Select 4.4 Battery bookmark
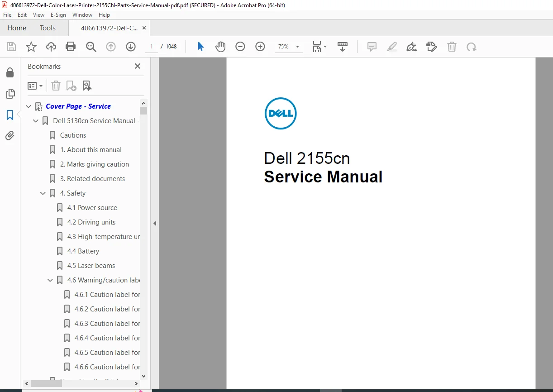This screenshot has width=553, height=392. point(83,251)
